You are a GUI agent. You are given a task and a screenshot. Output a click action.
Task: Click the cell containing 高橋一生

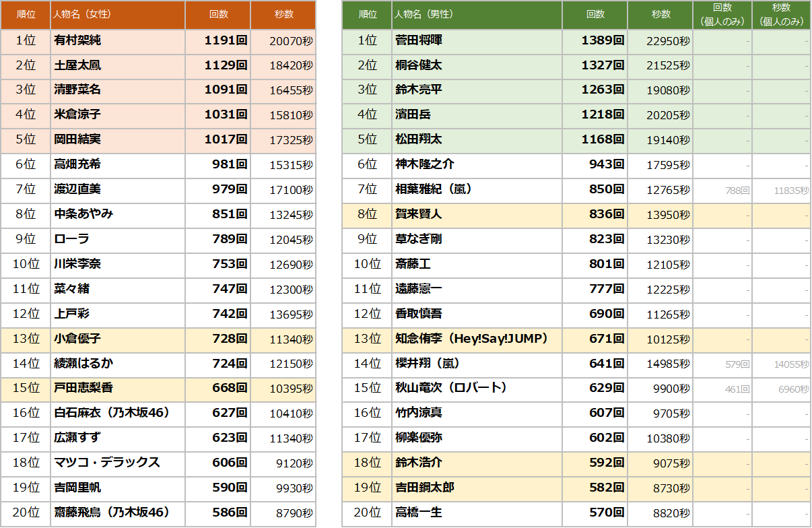[x=477, y=513]
